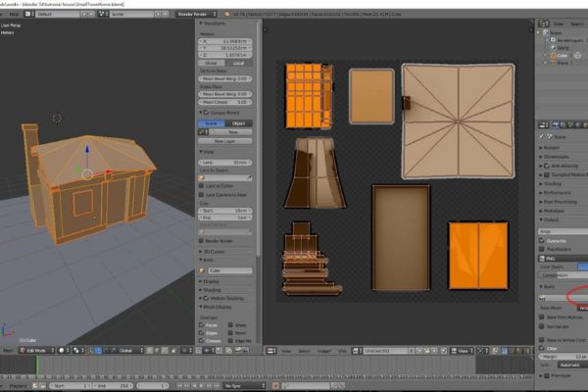
Task: Toggle the Overwrite checkbox
Action: tap(542, 240)
